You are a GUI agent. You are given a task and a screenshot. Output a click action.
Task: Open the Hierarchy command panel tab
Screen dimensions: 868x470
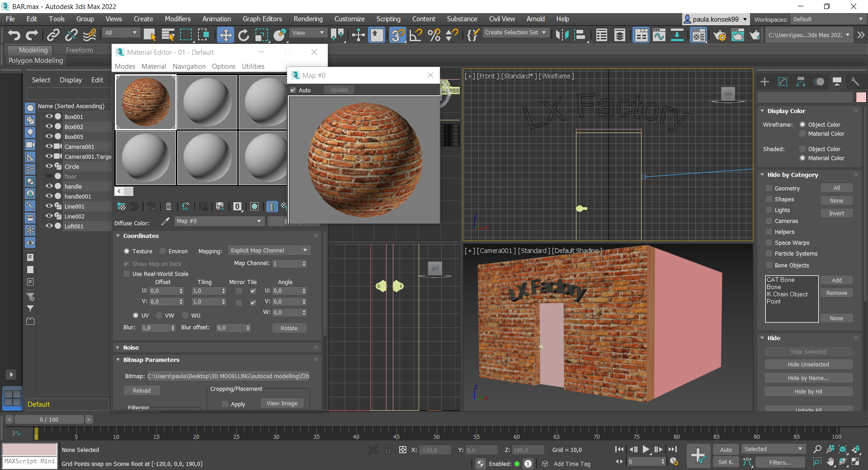[801, 81]
